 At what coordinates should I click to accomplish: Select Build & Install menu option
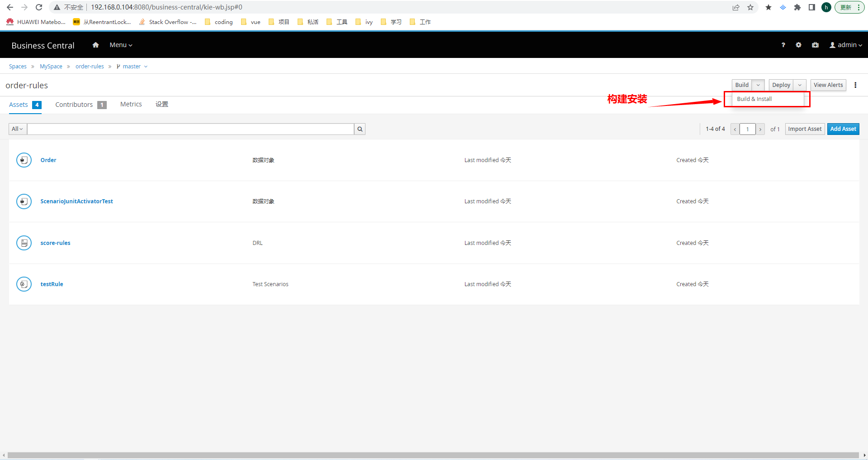tap(754, 99)
